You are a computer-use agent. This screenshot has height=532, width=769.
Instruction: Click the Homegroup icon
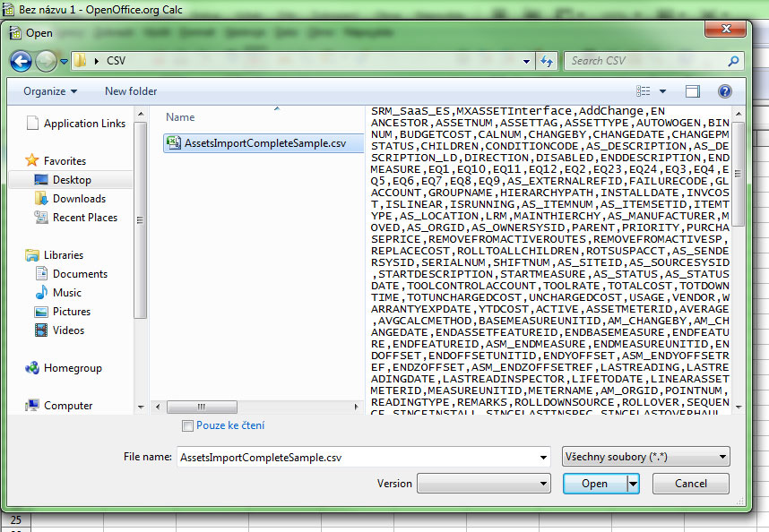point(32,367)
